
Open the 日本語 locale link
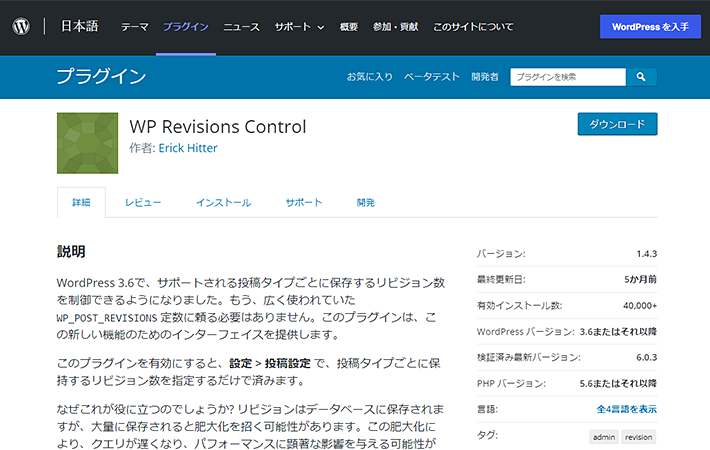[80, 26]
